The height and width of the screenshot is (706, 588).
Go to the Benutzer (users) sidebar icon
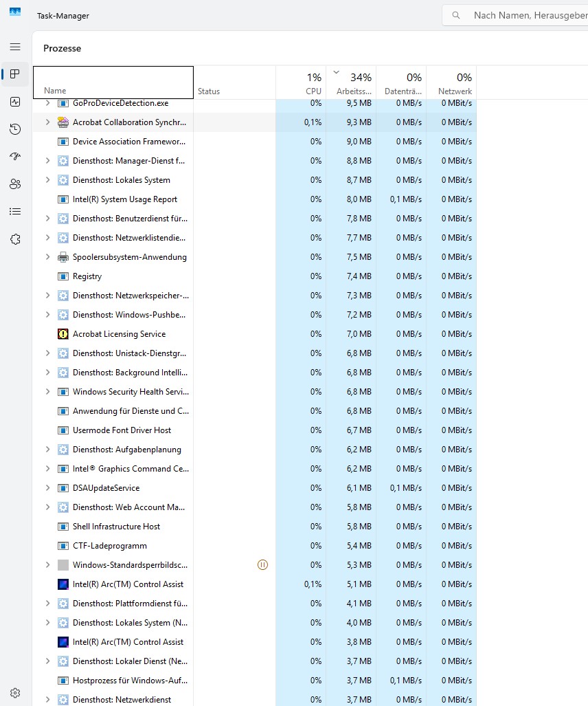15,184
